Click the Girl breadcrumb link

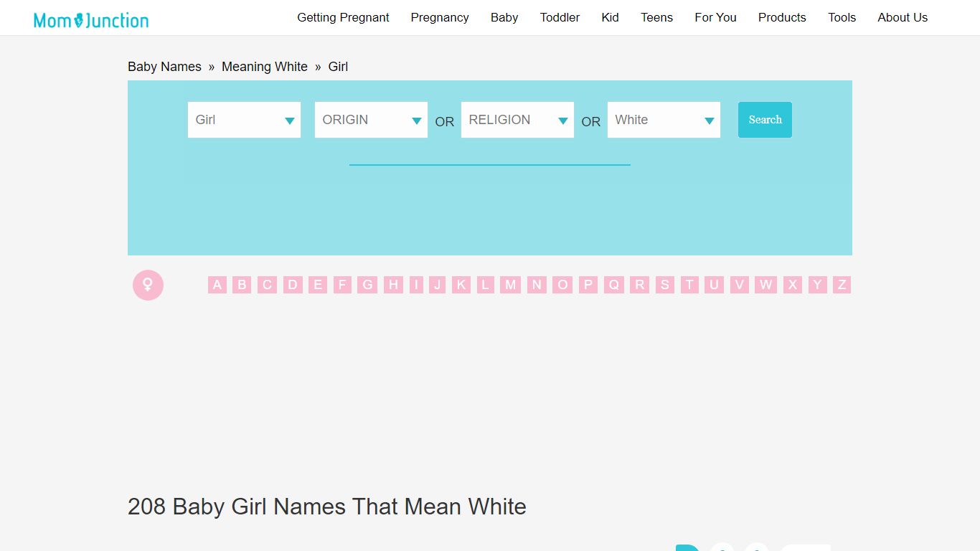[338, 67]
